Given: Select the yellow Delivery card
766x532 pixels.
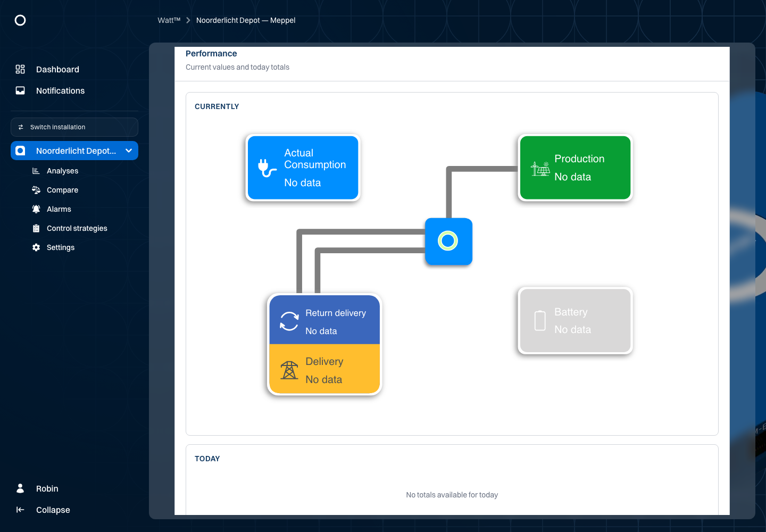Looking at the screenshot, I should tap(324, 369).
